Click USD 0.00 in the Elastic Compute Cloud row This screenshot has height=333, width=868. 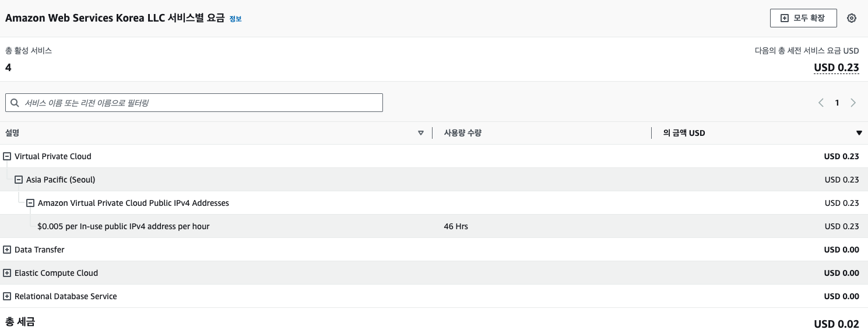click(x=842, y=273)
